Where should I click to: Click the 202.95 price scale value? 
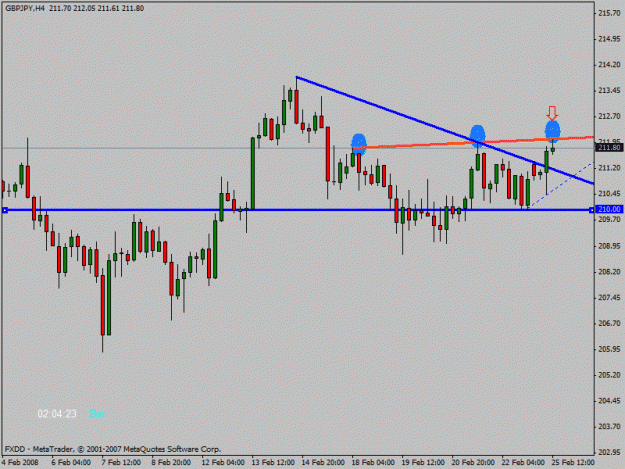609,453
